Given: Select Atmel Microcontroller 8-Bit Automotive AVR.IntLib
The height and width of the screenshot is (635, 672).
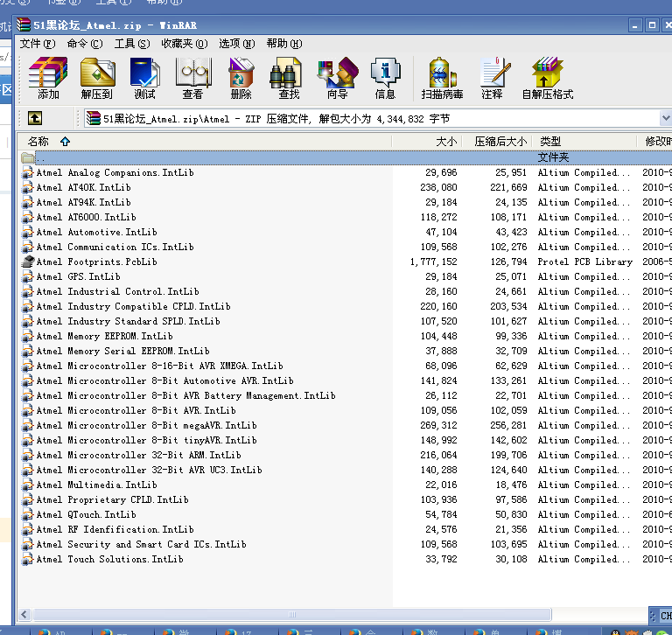Looking at the screenshot, I should tap(165, 380).
